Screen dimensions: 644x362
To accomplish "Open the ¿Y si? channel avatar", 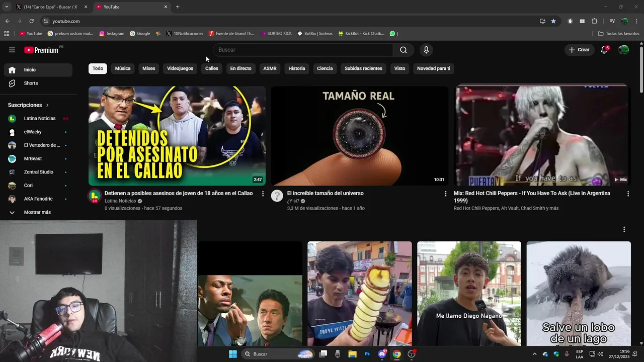I will tap(277, 196).
